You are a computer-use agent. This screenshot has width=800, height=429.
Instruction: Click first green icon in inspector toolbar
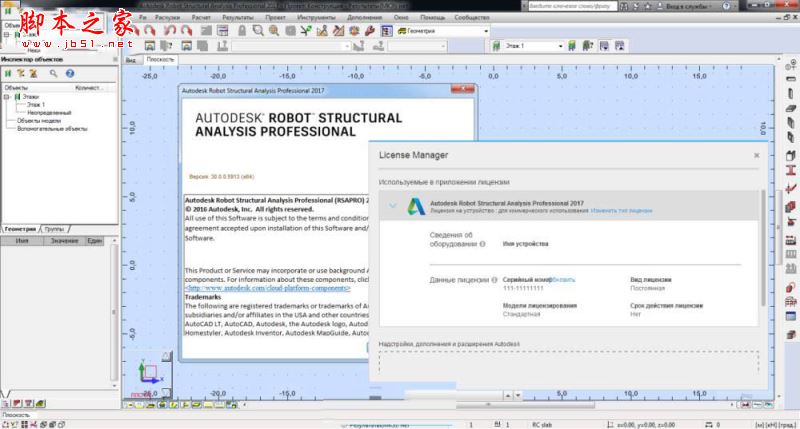point(8,73)
